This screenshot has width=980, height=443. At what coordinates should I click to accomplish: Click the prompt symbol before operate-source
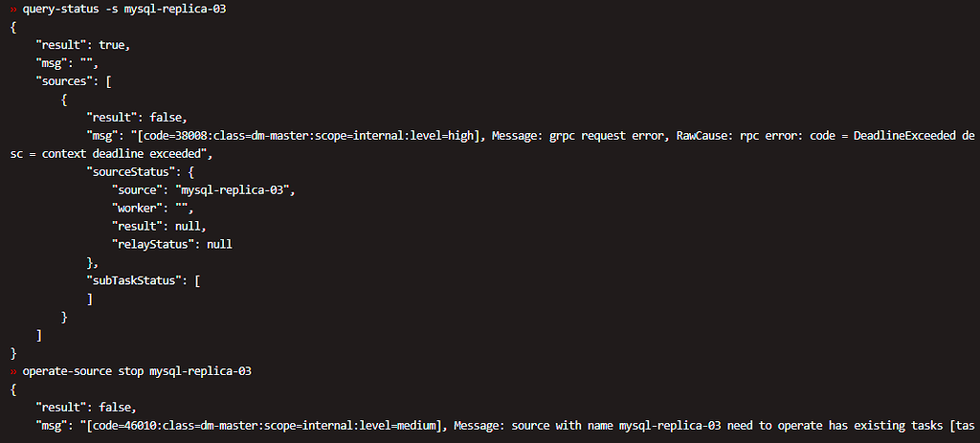click(13, 370)
